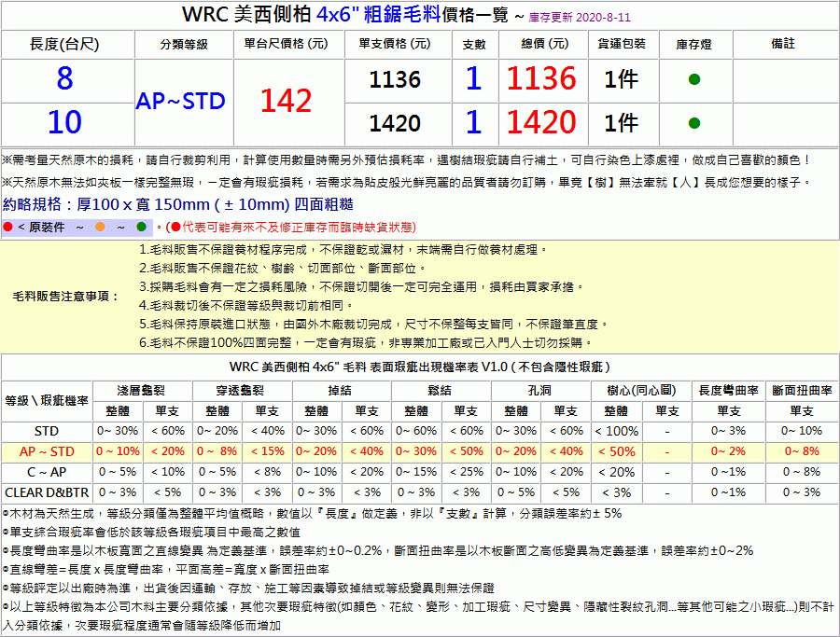
Task: Click the 長度彎曲率 column header
Action: [x=729, y=391]
